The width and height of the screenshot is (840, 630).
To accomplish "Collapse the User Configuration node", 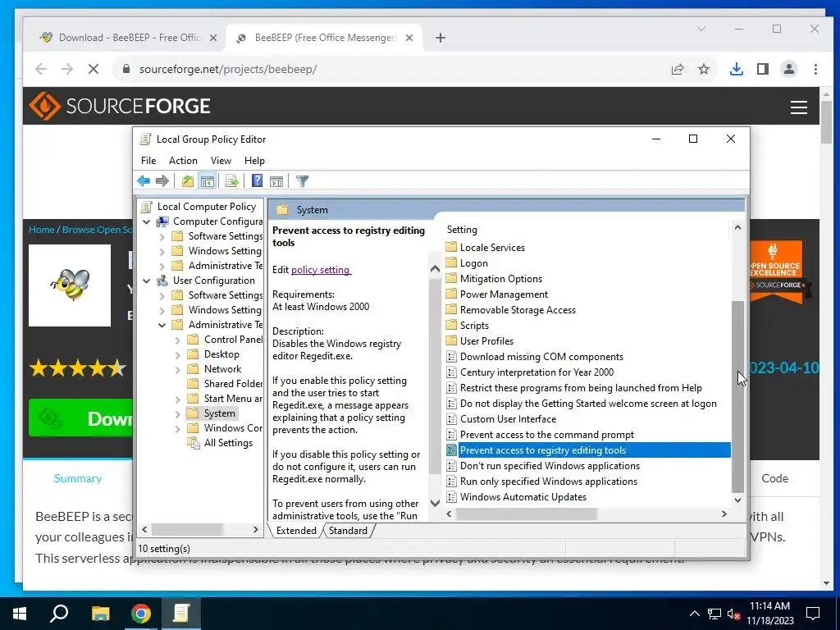I will tap(146, 281).
